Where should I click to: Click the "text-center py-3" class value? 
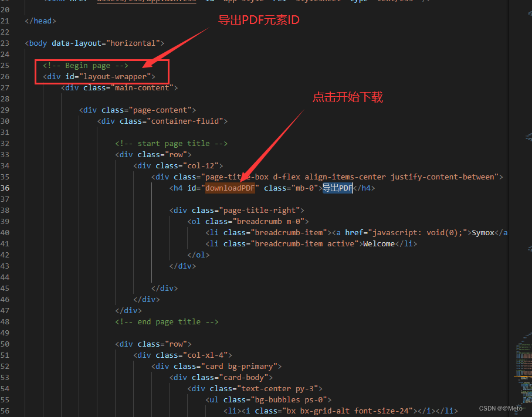coord(277,389)
